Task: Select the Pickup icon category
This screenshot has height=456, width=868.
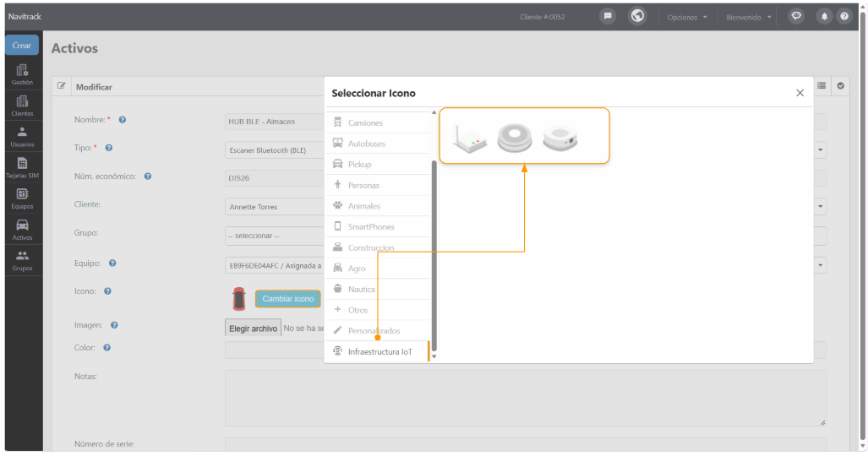Action: tap(378, 165)
